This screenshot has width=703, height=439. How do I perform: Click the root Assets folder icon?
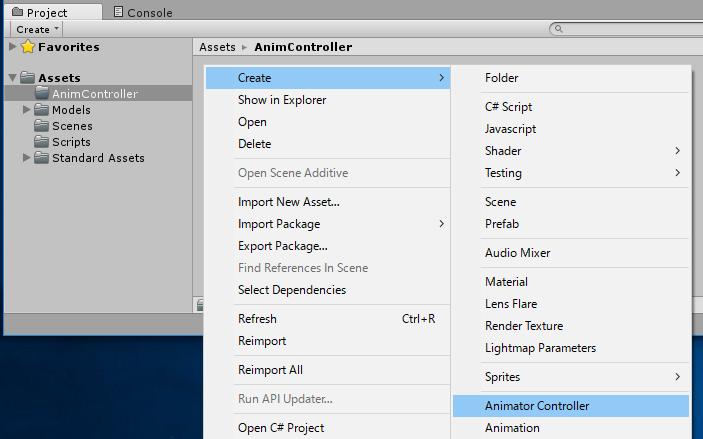coord(28,78)
